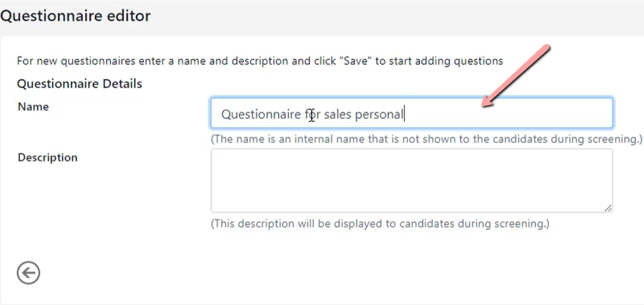Click the "Name" field label

(x=33, y=107)
